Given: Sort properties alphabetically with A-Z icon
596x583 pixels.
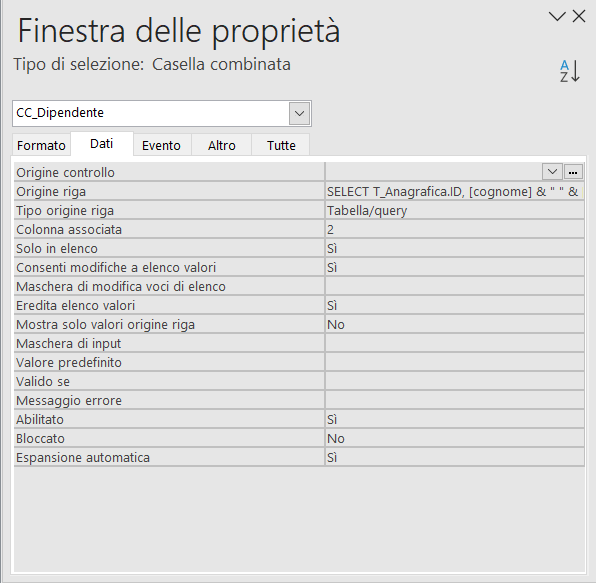Looking at the screenshot, I should pos(569,71).
